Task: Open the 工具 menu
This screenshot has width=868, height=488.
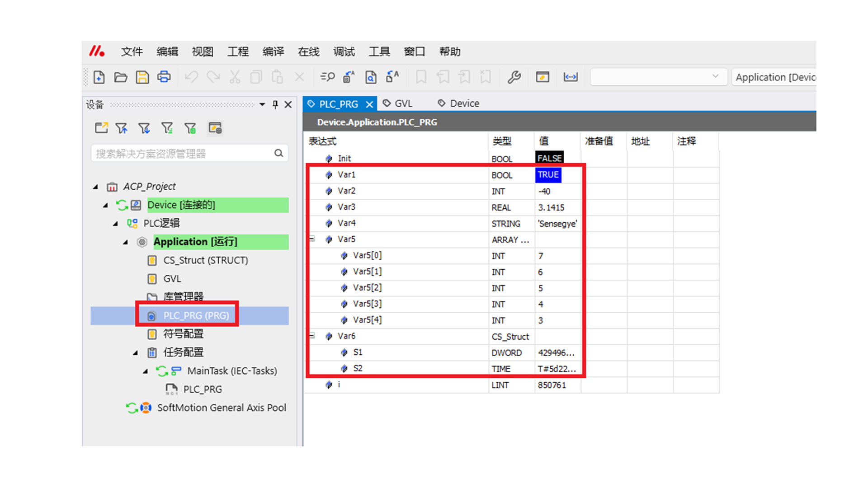Action: click(x=379, y=52)
